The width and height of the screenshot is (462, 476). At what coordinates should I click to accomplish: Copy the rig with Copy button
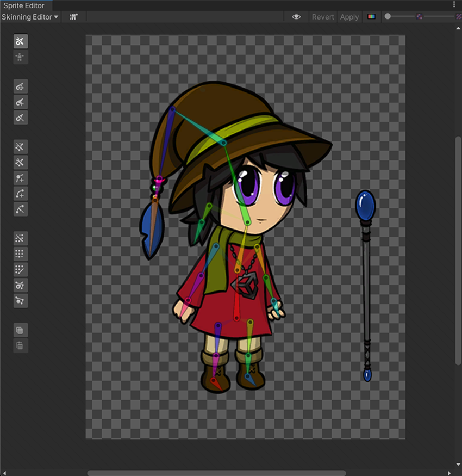coord(20,330)
